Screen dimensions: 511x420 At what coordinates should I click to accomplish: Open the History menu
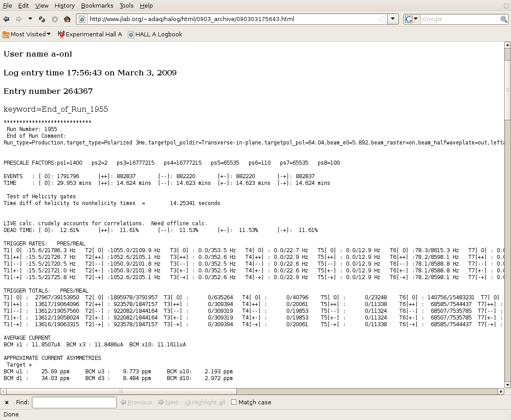tap(65, 5)
